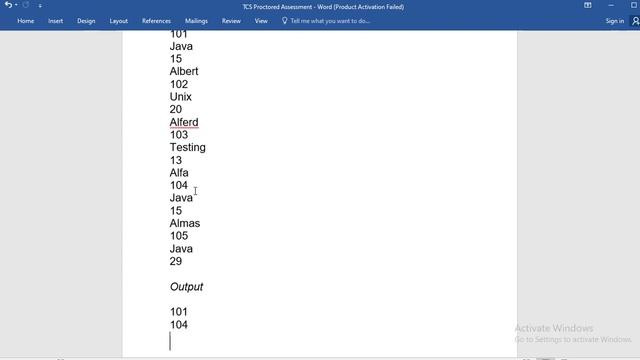This screenshot has width=640, height=360.
Task: Open the Insert ribbon tab
Action: tap(56, 21)
